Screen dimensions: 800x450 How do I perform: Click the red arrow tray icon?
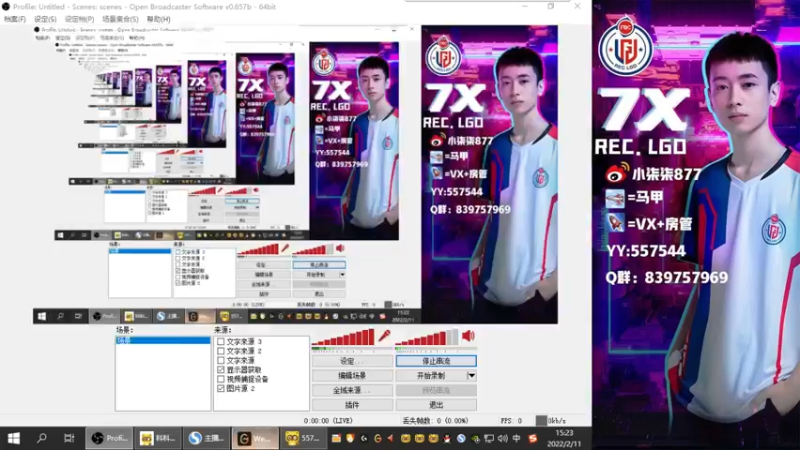pyautogui.click(x=391, y=438)
